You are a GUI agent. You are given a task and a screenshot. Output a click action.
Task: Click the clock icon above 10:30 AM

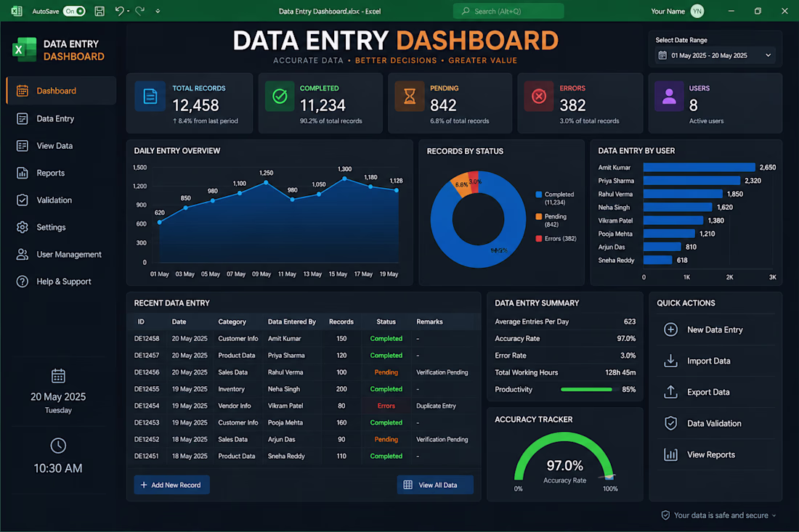(x=58, y=446)
